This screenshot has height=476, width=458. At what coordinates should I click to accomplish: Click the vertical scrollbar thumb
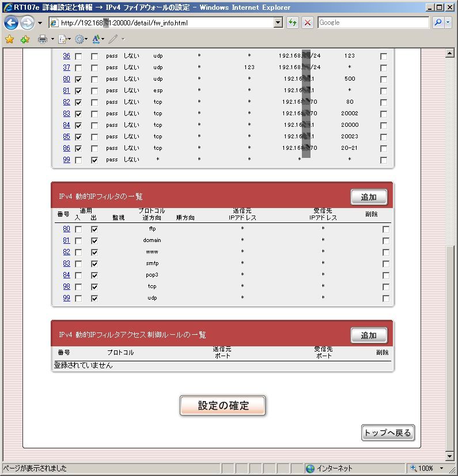coord(449,348)
